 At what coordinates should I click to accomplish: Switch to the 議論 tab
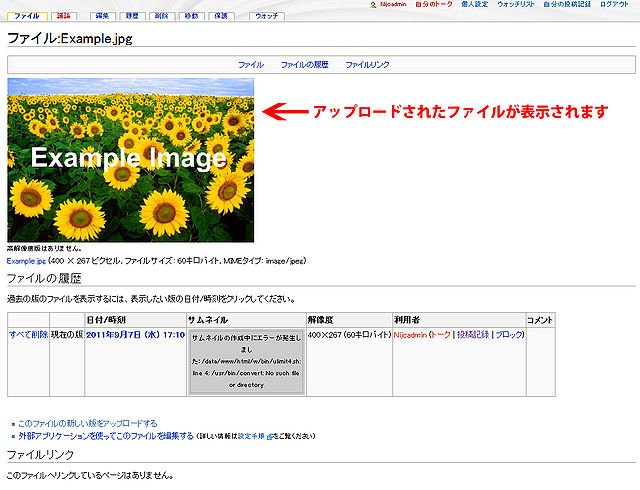(63, 17)
